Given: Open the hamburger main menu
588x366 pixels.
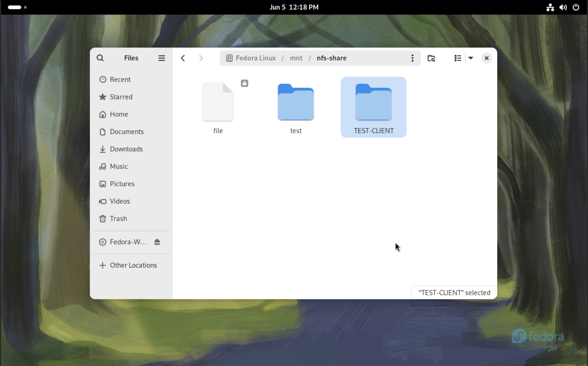Looking at the screenshot, I should [x=162, y=58].
